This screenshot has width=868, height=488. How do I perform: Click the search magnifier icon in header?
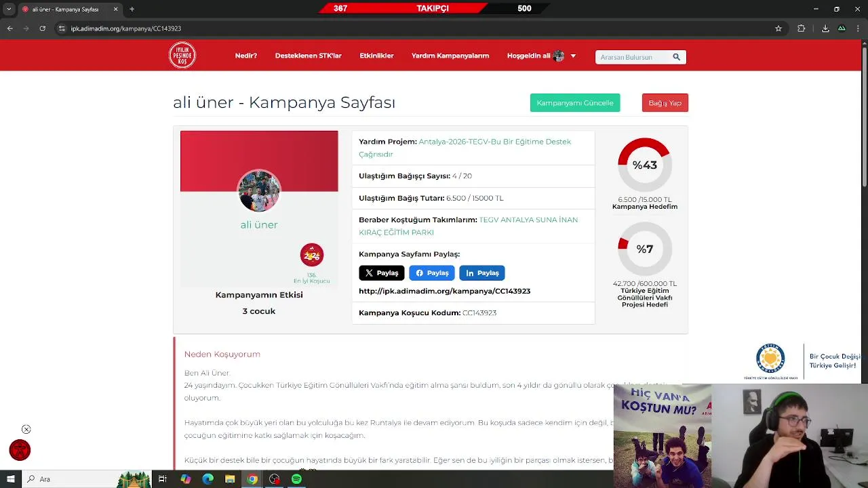(x=676, y=57)
